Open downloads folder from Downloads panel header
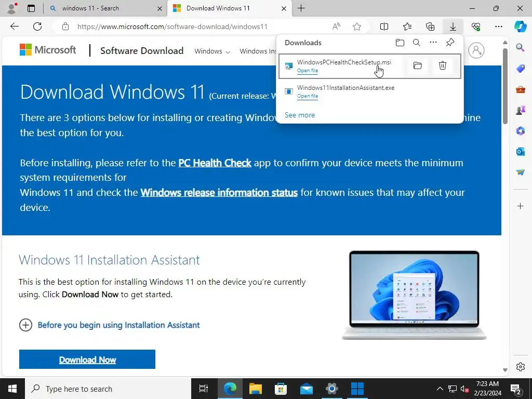The height and width of the screenshot is (399, 532). point(400,43)
